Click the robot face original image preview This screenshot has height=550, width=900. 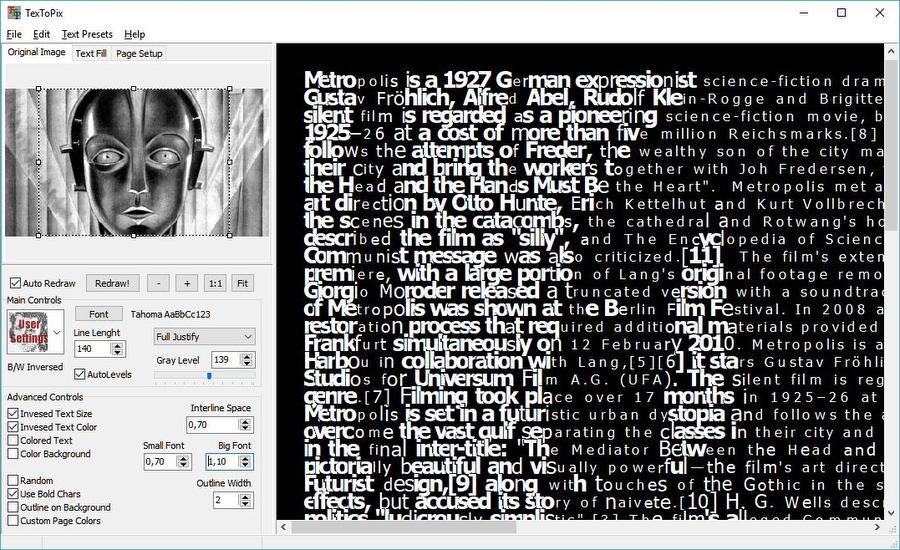click(137, 162)
